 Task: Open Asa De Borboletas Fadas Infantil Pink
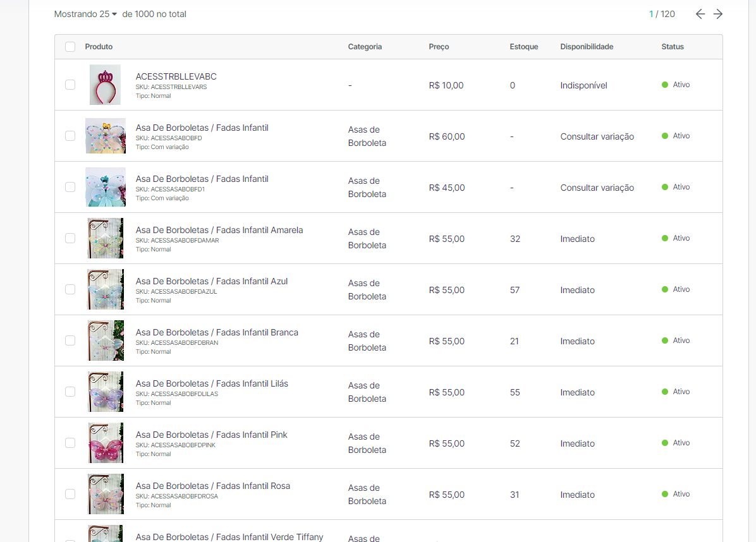click(212, 435)
